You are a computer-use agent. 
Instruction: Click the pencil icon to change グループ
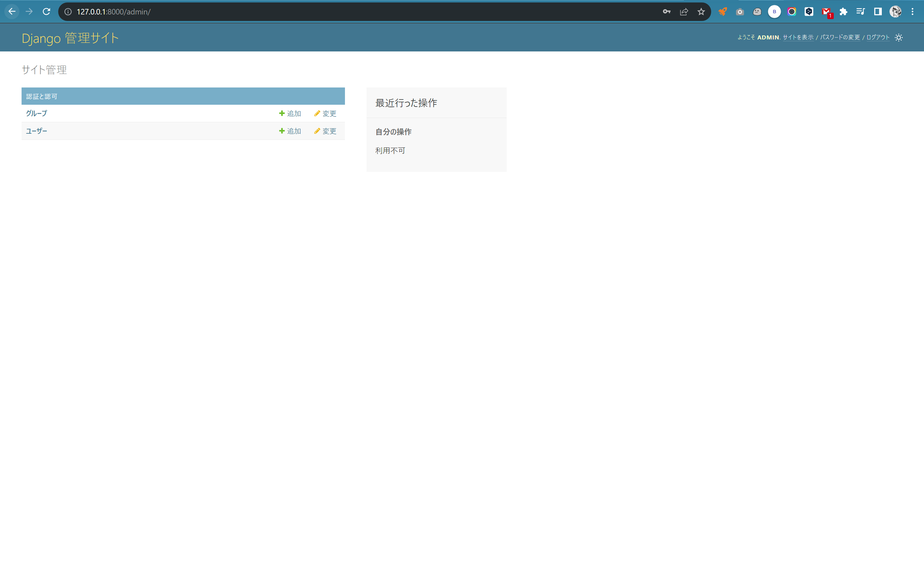[318, 113]
